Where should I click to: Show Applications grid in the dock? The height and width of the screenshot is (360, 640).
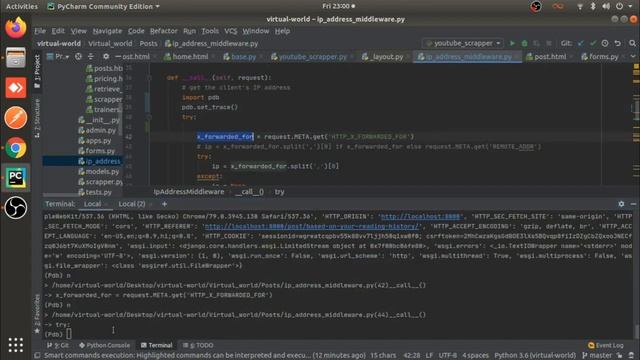coord(16,345)
